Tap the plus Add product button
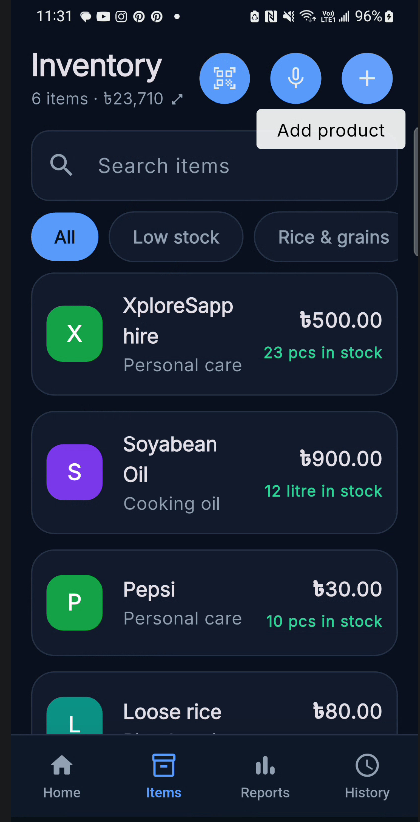Viewport: 420px width, 822px height. pos(367,79)
